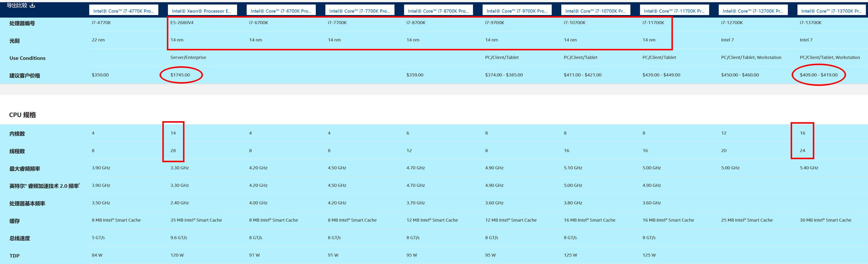The width and height of the screenshot is (868, 264).
Task: Click the i7-12700K 12 cores value
Action: click(724, 133)
